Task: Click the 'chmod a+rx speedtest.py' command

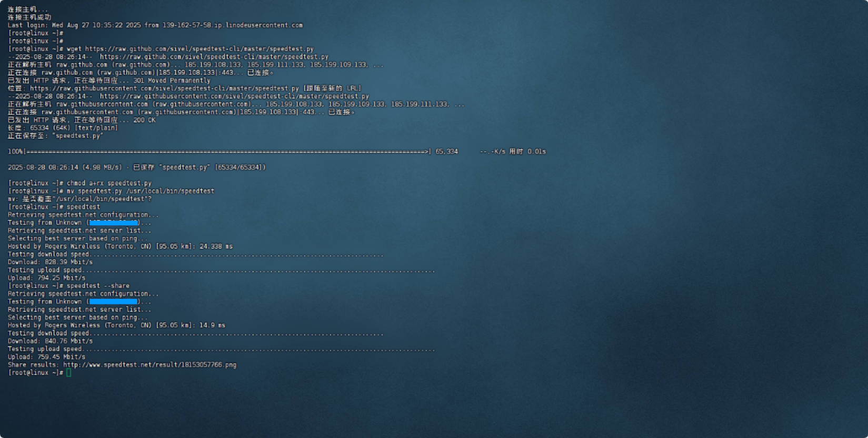Action: point(109,183)
